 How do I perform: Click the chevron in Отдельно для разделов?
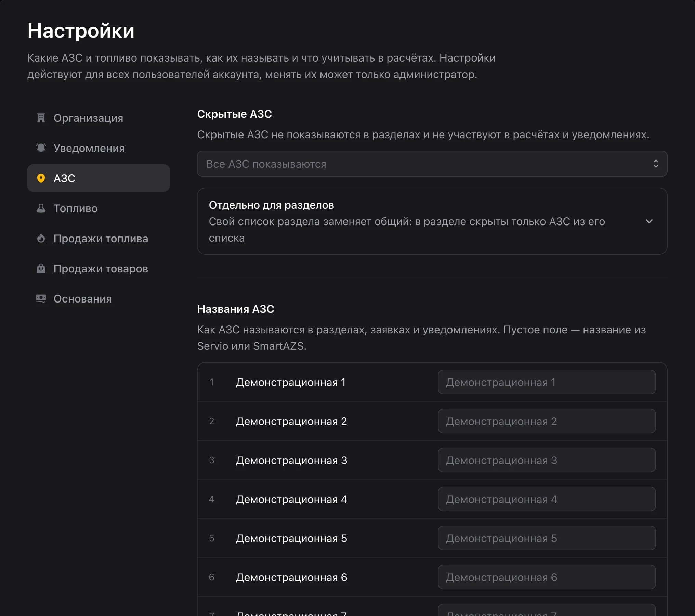point(649,221)
